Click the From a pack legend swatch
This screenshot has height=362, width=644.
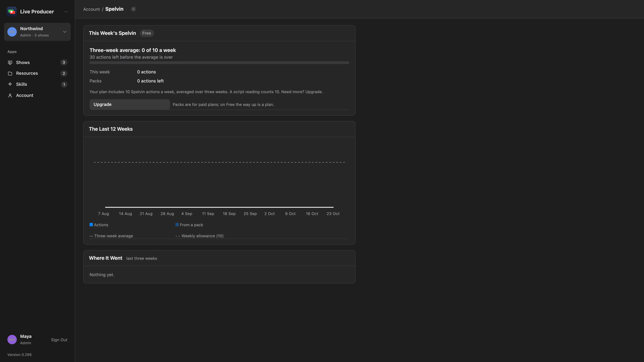(177, 225)
